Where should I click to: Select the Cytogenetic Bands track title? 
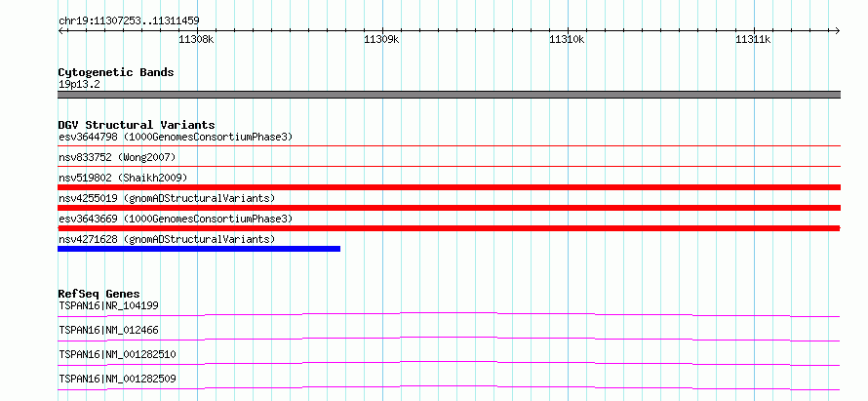tap(116, 72)
